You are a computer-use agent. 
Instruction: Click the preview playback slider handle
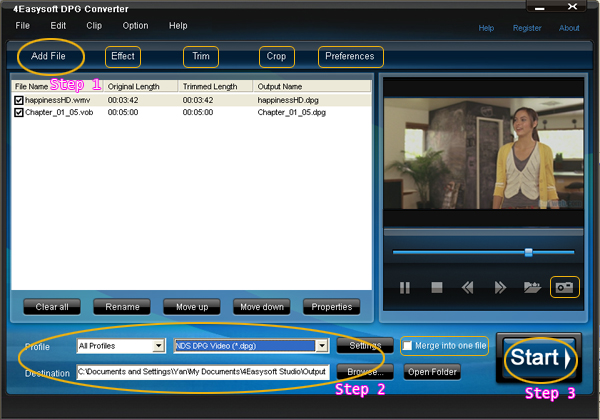(x=528, y=252)
